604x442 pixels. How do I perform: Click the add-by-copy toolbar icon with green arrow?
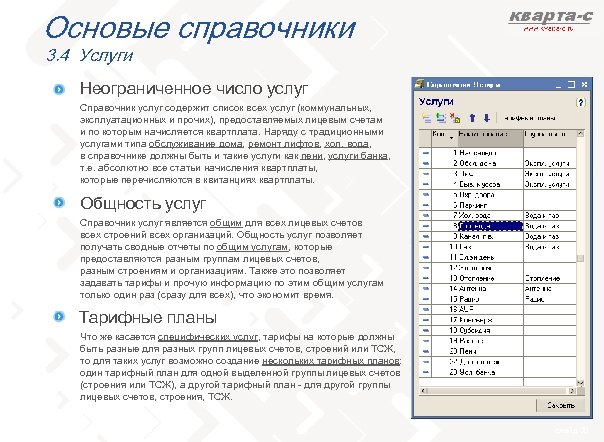coord(441,118)
